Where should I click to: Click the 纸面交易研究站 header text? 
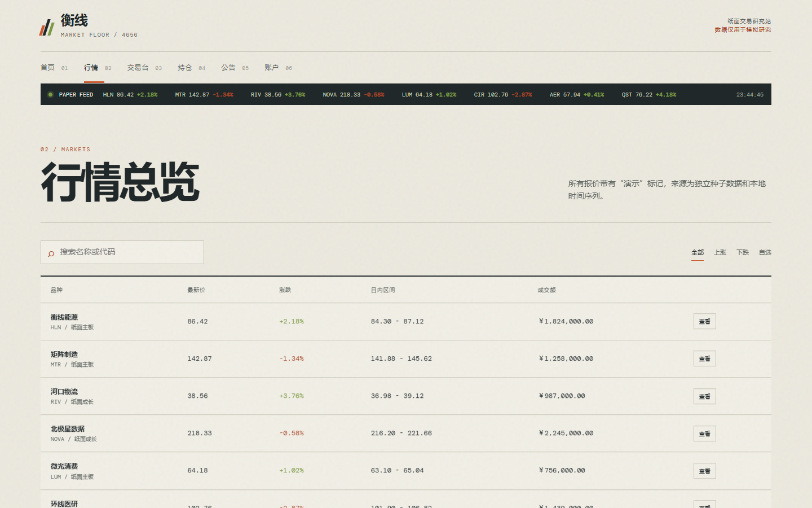click(x=749, y=21)
